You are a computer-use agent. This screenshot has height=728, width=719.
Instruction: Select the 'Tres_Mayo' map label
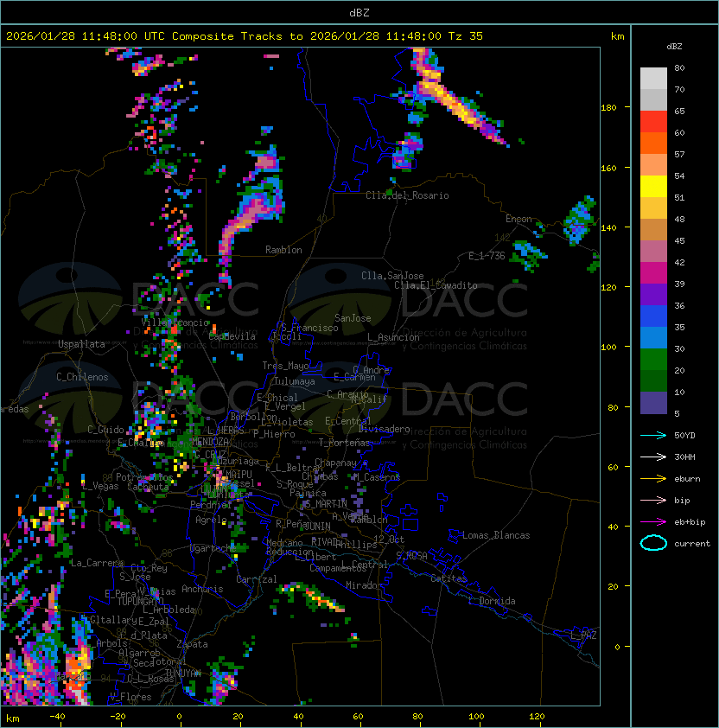point(285,366)
